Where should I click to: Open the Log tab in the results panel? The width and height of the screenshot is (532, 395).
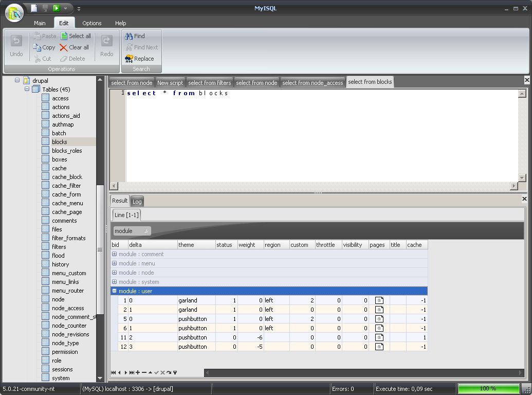pos(137,202)
